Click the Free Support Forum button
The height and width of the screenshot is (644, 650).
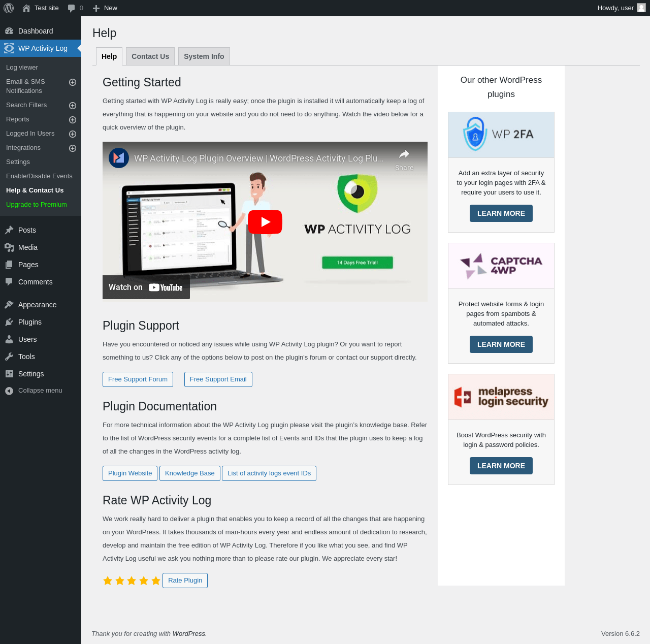point(138,379)
